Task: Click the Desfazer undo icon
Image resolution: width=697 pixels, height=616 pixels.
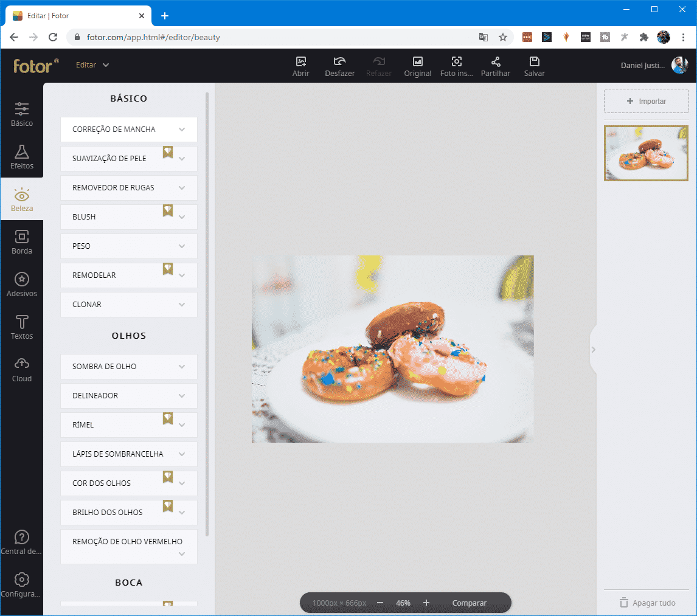Action: click(339, 62)
